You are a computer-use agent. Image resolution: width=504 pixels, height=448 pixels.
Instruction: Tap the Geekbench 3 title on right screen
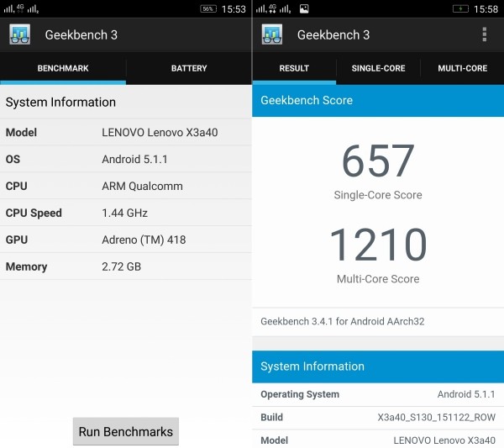click(333, 34)
